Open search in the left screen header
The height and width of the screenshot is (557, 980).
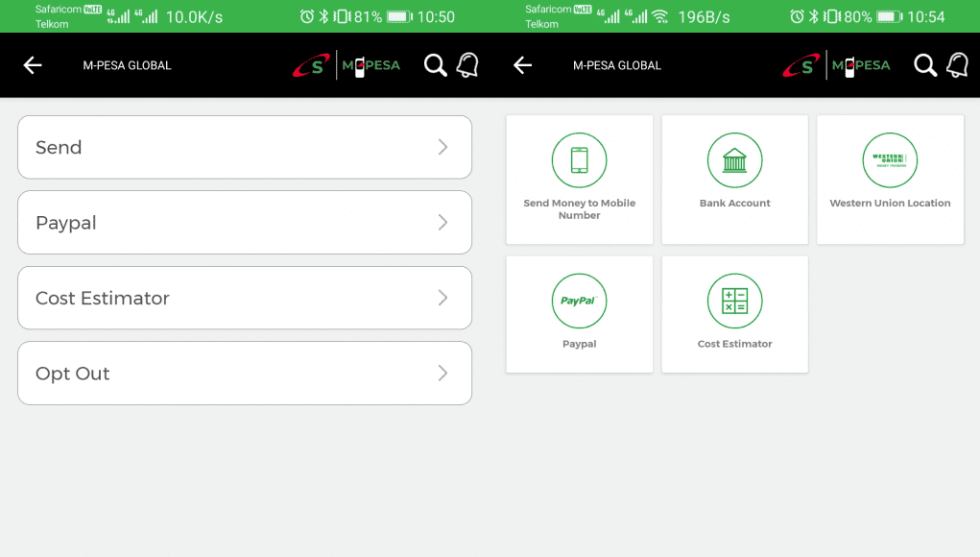coord(436,65)
